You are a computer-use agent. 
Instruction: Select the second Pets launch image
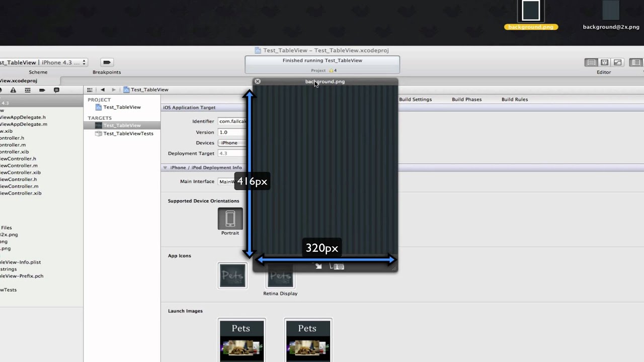[x=308, y=340]
